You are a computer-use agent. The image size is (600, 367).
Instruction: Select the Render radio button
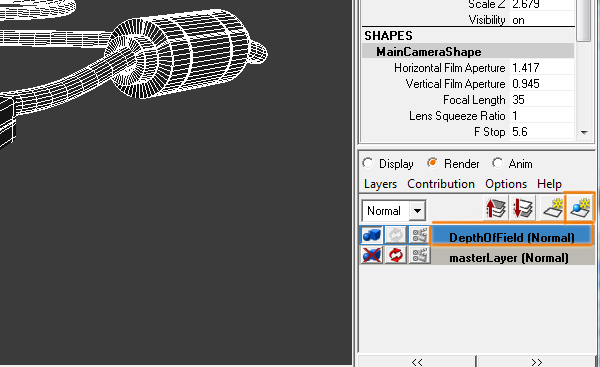coord(432,163)
